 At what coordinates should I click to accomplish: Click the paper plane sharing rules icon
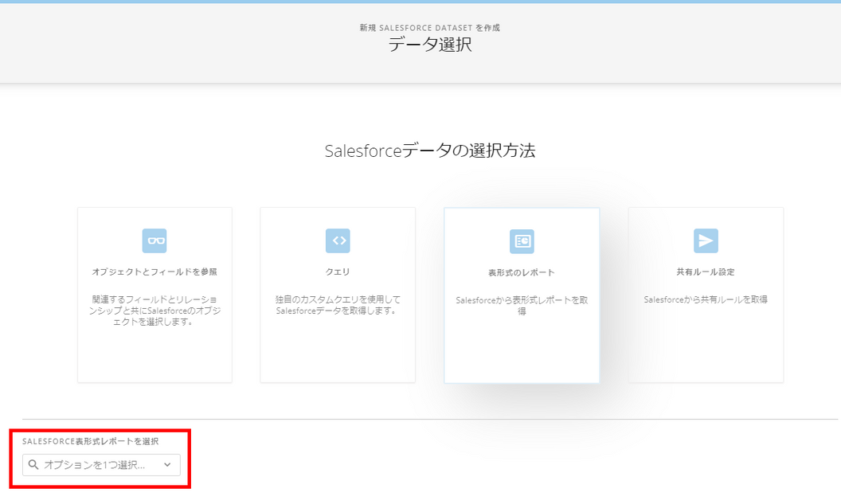tap(706, 240)
